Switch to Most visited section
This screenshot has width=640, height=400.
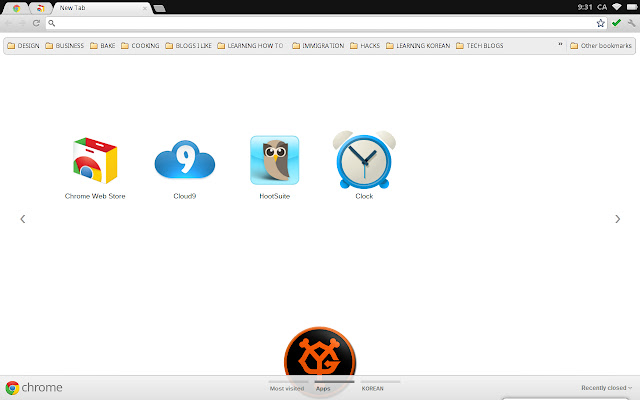287,389
